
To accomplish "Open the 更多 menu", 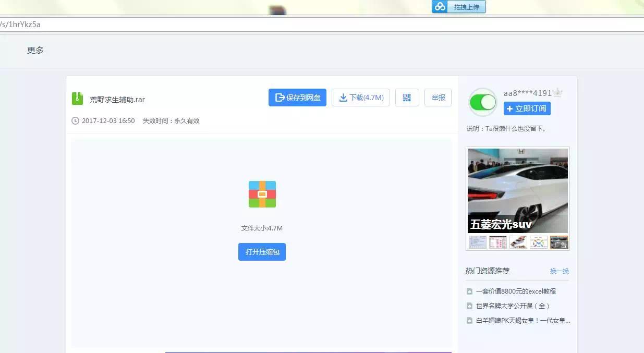I will (34, 50).
